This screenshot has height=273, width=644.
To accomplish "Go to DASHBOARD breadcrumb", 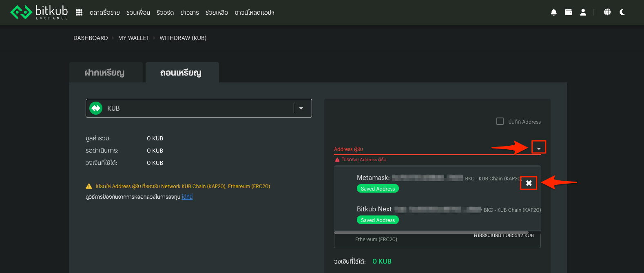I will click(x=91, y=38).
